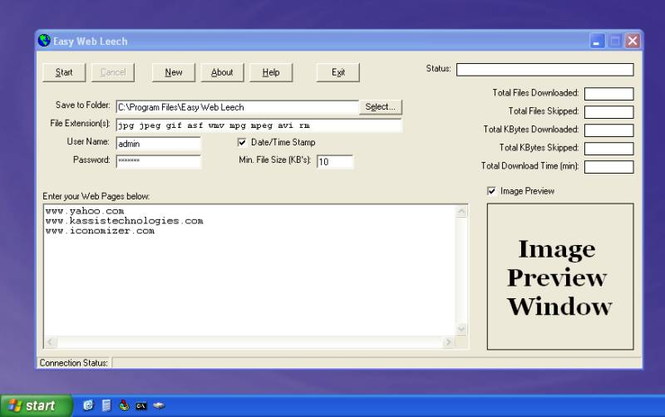Image resolution: width=665 pixels, height=417 pixels.
Task: Click the Exit button
Action: click(x=338, y=73)
